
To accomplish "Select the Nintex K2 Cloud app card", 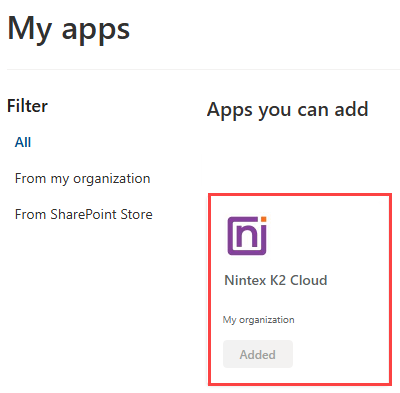I will point(300,289).
